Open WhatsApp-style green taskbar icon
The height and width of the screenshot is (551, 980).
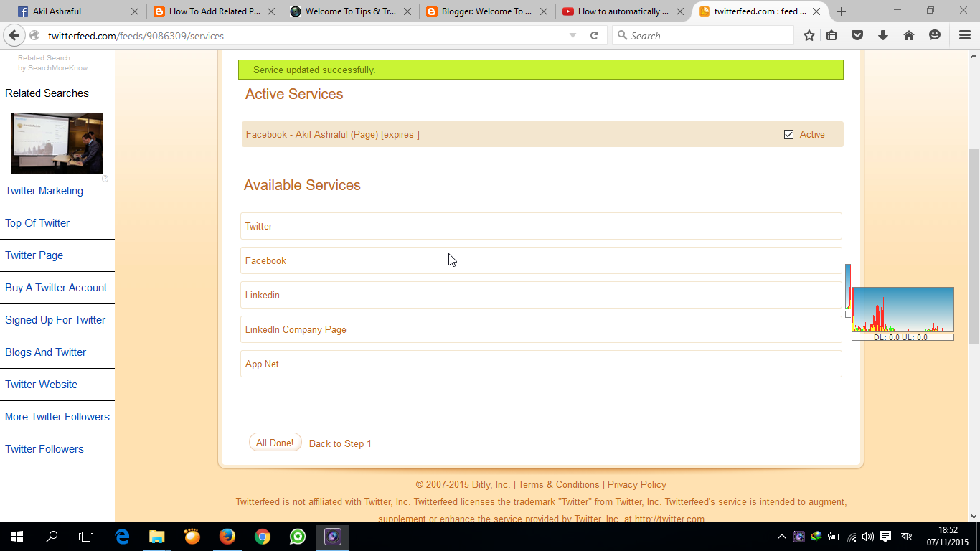coord(297,537)
